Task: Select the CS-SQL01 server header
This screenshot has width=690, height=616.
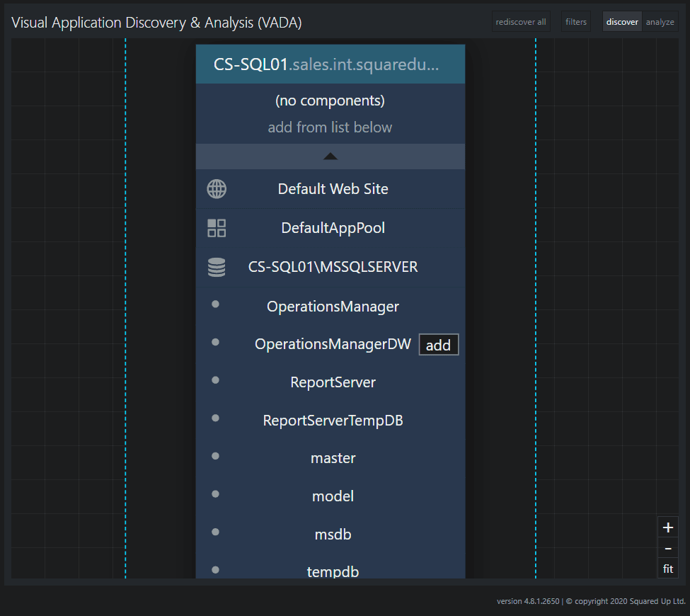Action: tap(330, 64)
